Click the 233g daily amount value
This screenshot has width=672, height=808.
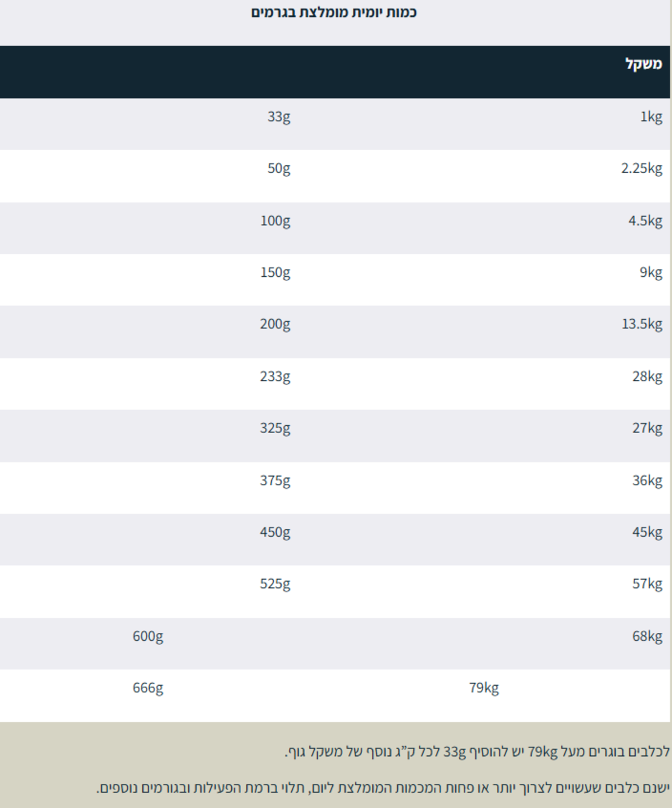pyautogui.click(x=275, y=377)
